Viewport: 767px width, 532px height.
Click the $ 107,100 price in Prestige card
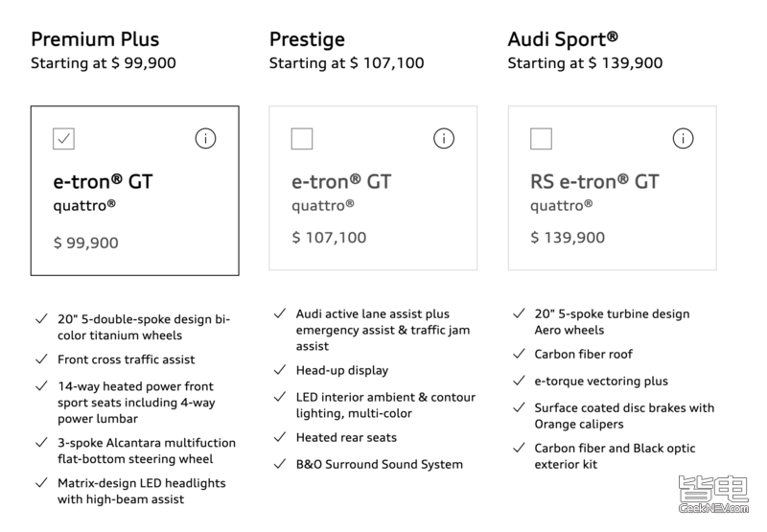329,237
